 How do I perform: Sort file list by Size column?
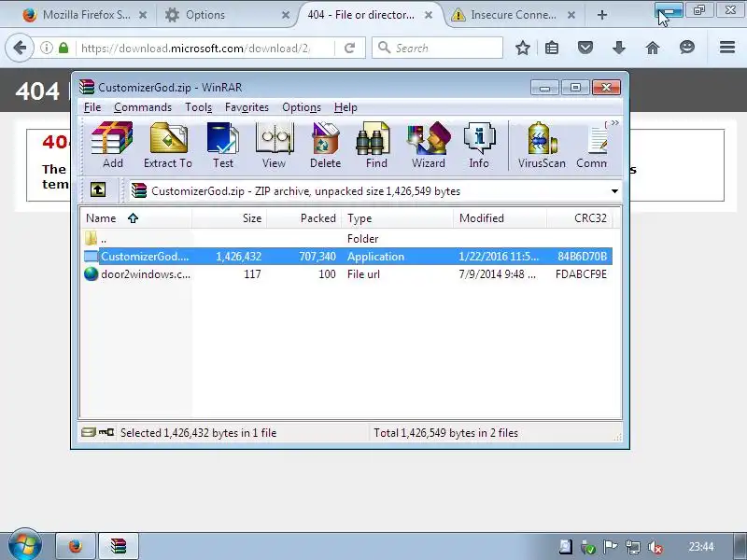click(x=230, y=218)
